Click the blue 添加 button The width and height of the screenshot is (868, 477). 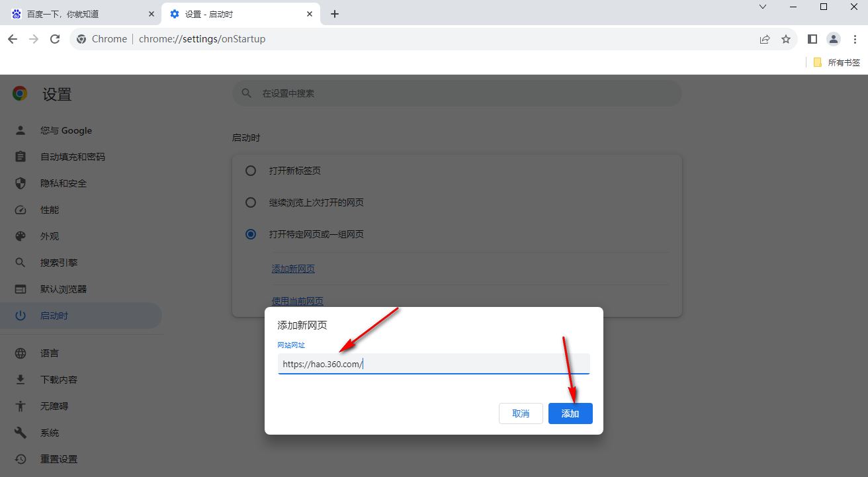(x=570, y=413)
